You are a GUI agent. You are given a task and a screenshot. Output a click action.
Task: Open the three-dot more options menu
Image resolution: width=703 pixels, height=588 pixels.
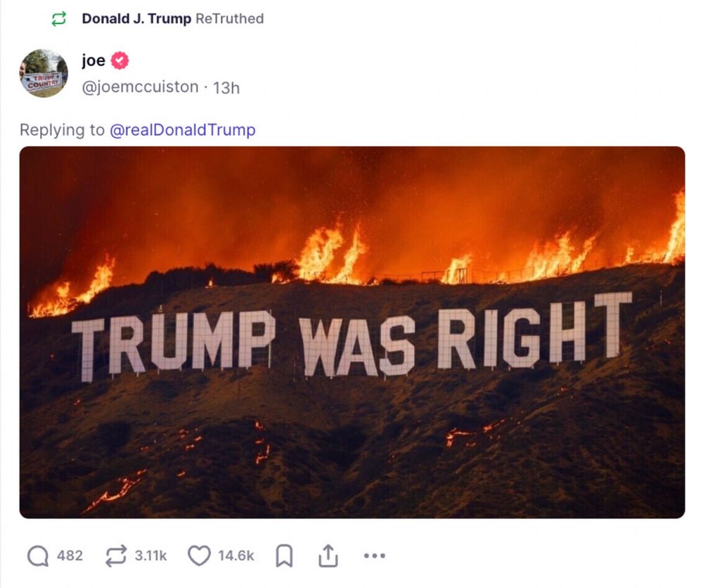[375, 556]
